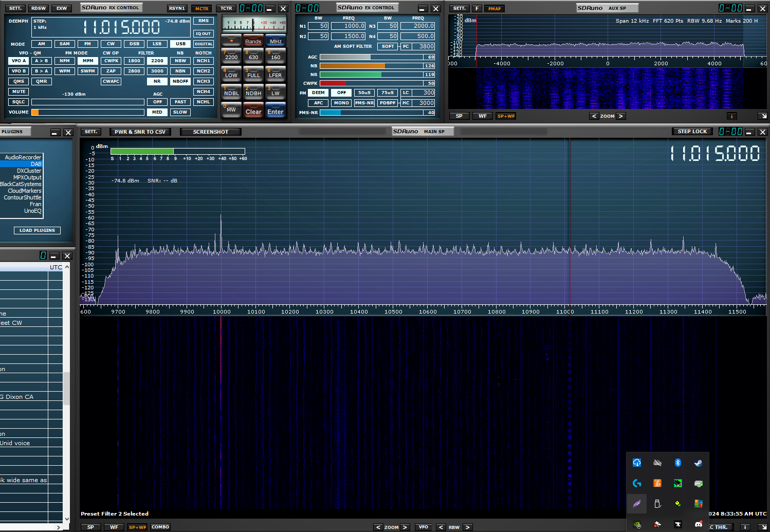The width and height of the screenshot is (770, 532).
Task: Open Bluetooth icon in system tray
Action: click(x=677, y=463)
